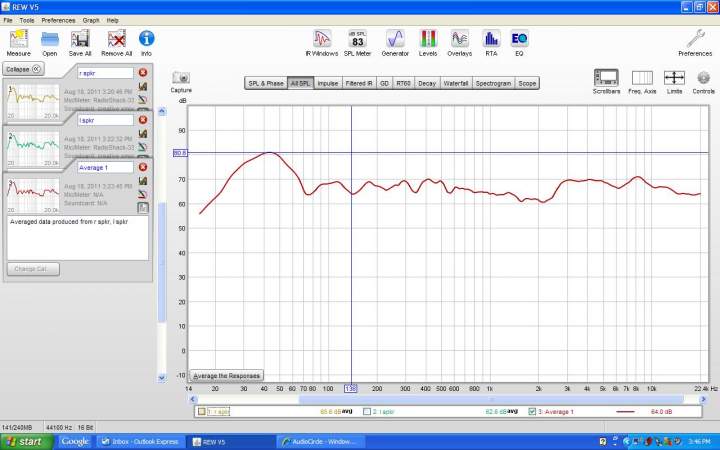Screen dimensions: 720x450
Task: Switch to the GD tab
Action: click(x=384, y=83)
